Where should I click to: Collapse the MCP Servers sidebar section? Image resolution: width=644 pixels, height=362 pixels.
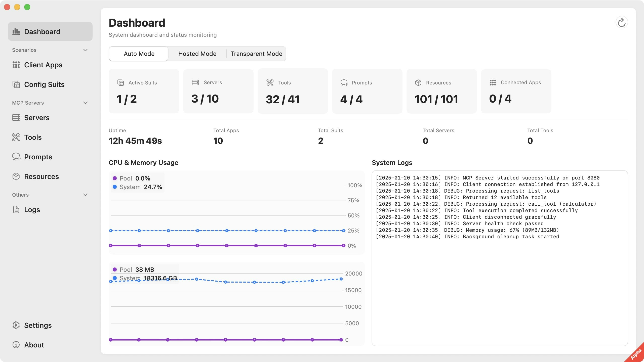(86, 103)
